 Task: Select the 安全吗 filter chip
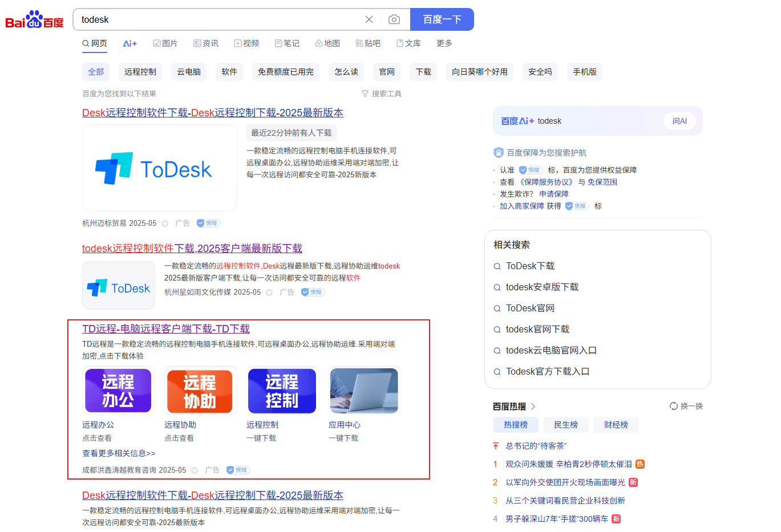(x=540, y=72)
